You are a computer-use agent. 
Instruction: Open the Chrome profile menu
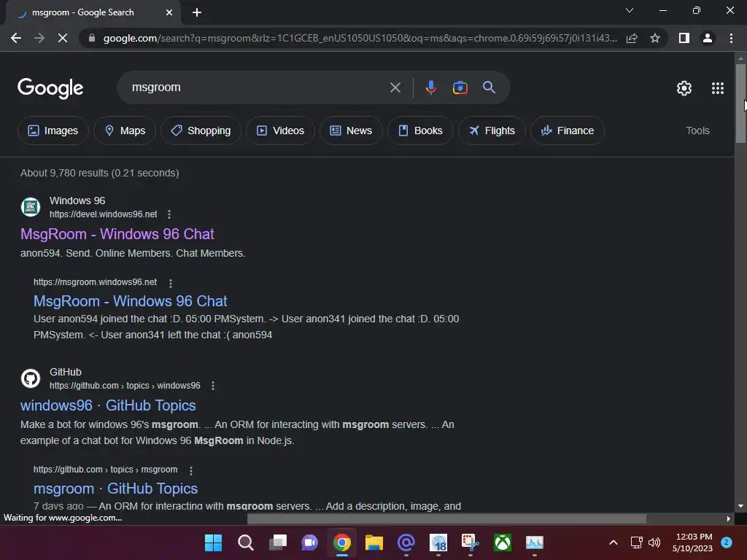click(x=708, y=38)
